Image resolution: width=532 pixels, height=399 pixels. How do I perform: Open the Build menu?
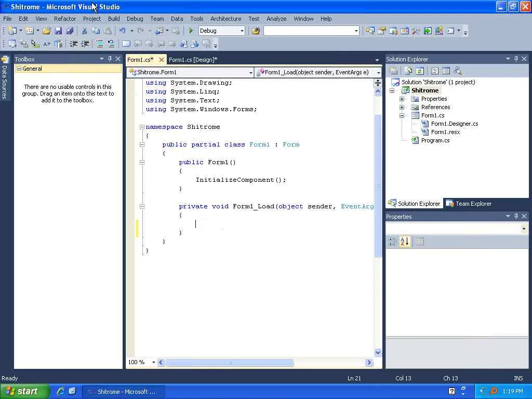click(114, 19)
